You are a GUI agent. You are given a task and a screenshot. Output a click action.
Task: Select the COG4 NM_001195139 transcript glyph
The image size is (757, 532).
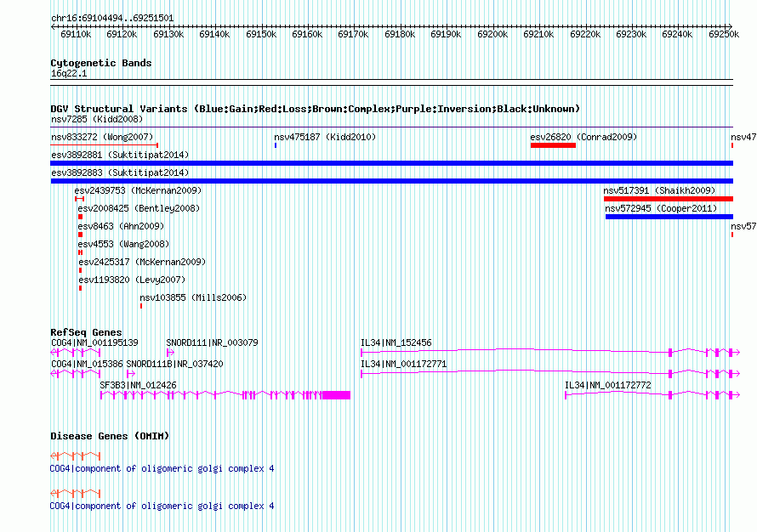[x=76, y=353]
